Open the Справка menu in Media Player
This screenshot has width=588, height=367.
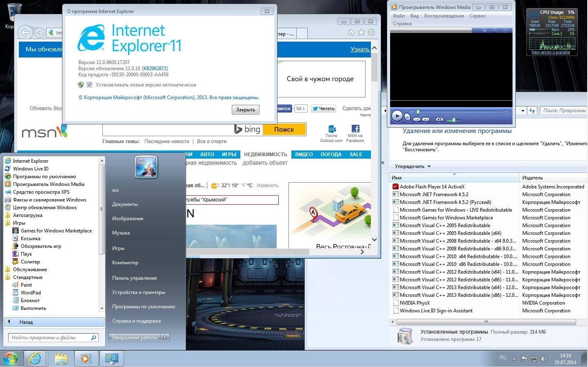402,24
